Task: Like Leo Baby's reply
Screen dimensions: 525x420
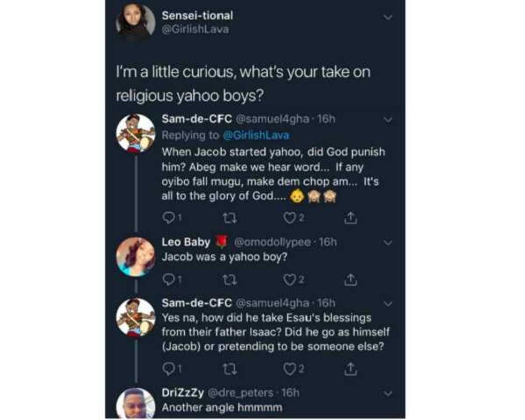Action: click(291, 279)
